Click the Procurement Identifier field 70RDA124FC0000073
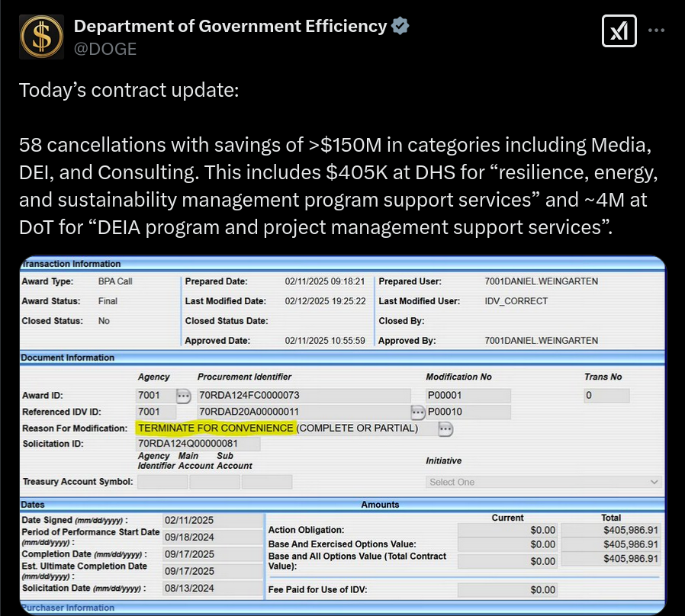Viewport: 685px width, 616px height. point(304,396)
